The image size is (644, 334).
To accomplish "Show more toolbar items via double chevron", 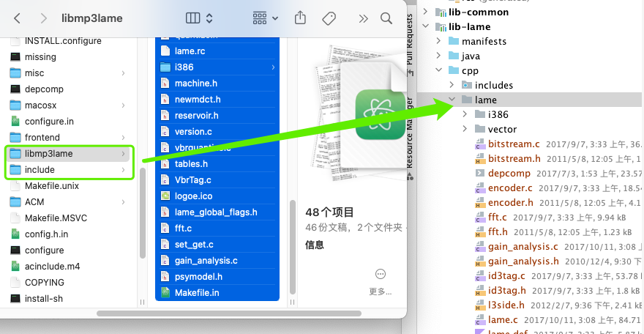I will tap(362, 18).
